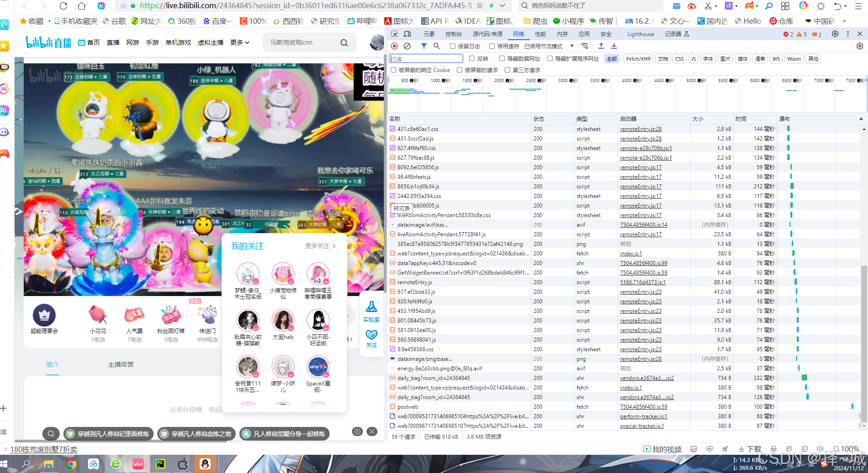Open the 超能理事会 icon
Screen dimensions: 868x473
[44, 315]
